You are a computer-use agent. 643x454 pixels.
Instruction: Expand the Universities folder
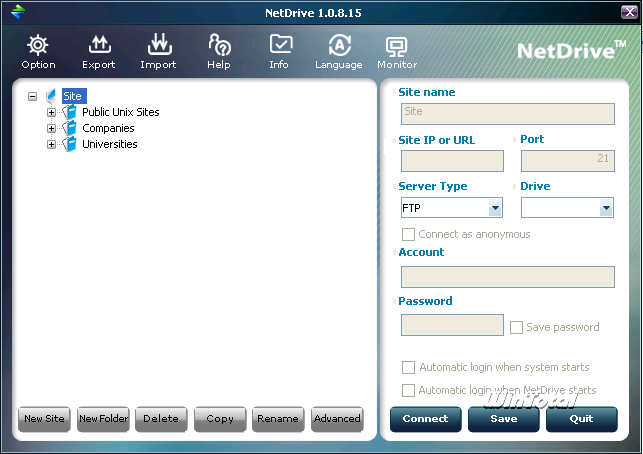51,144
